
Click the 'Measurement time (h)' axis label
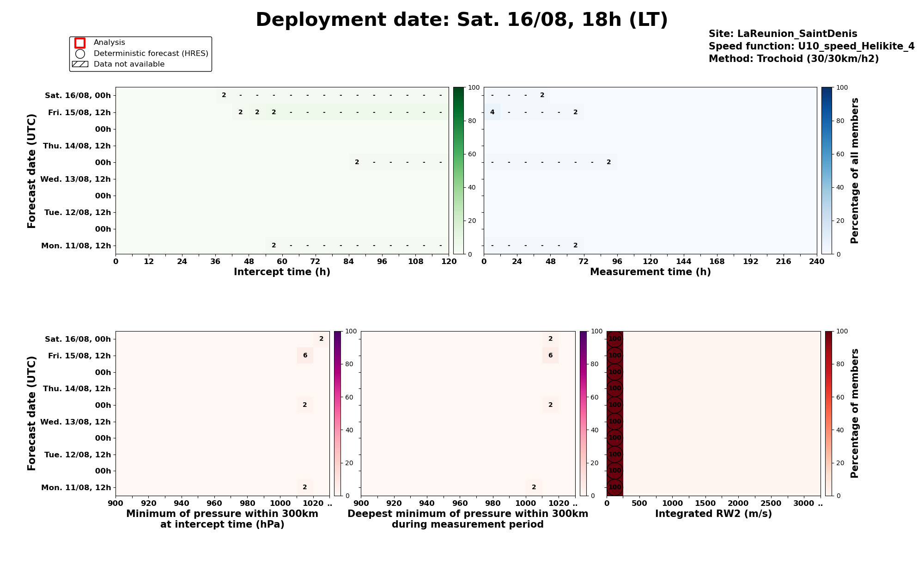650,272
